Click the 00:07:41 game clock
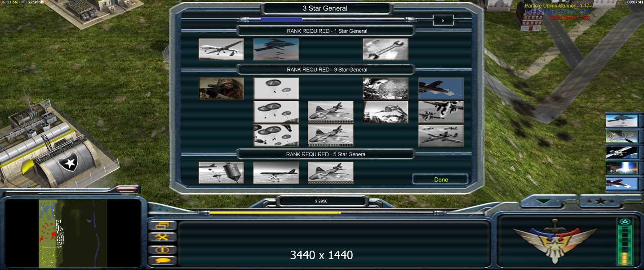Viewport: 644px width, 270px height. (x=635, y=2)
